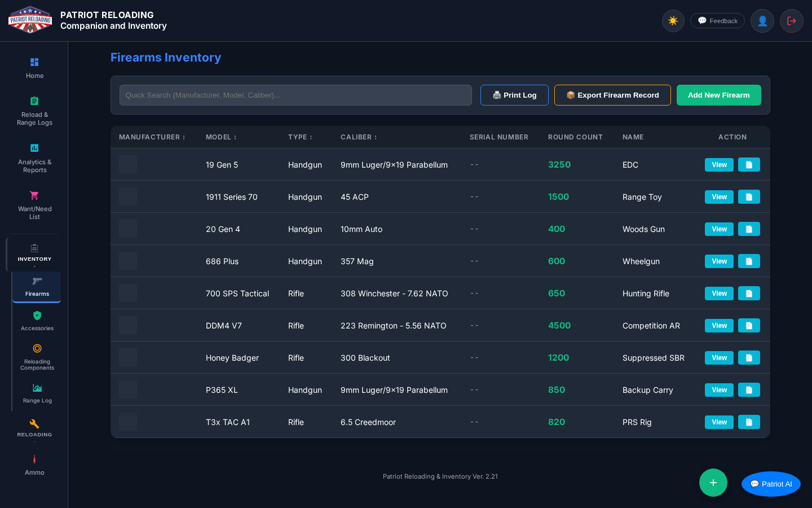Click Add New Firearm
The width and height of the screenshot is (812, 508).
[x=718, y=95]
